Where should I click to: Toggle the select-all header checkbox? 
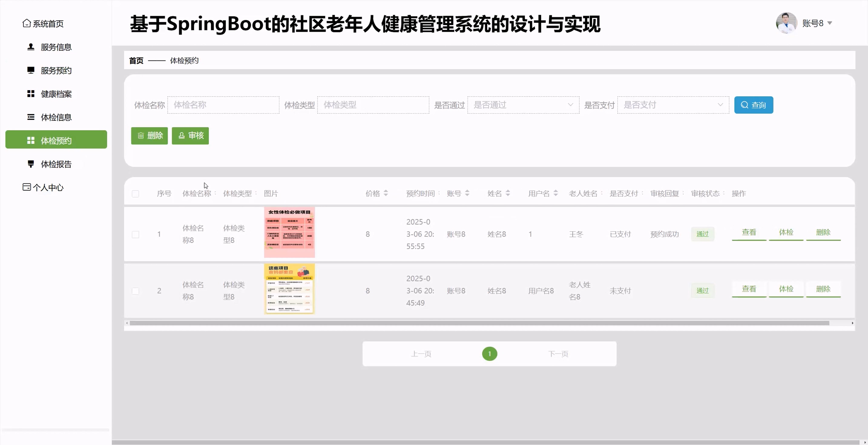136,194
